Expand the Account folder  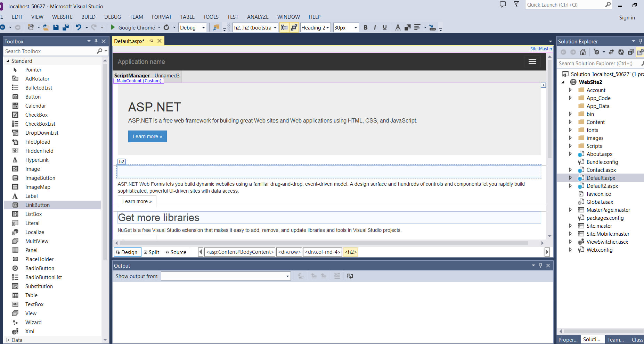coord(570,90)
